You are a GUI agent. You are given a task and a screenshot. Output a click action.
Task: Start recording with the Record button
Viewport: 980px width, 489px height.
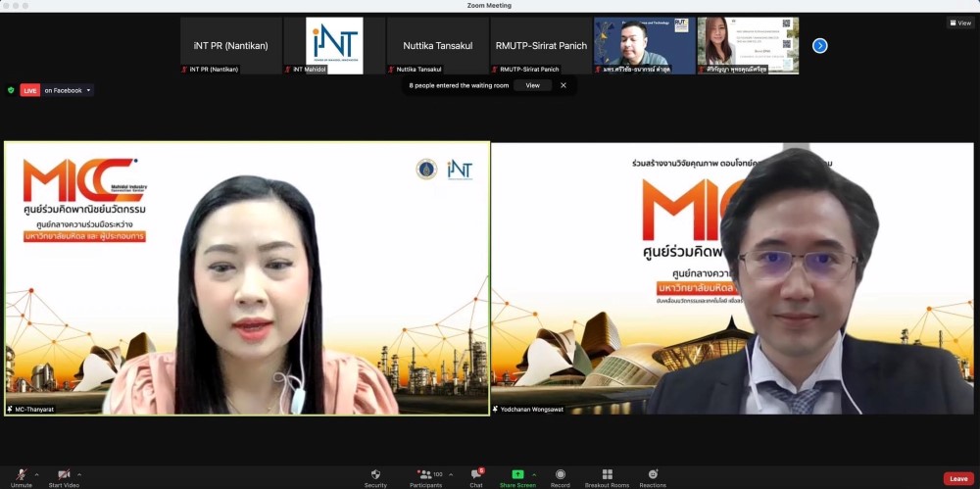(x=561, y=475)
